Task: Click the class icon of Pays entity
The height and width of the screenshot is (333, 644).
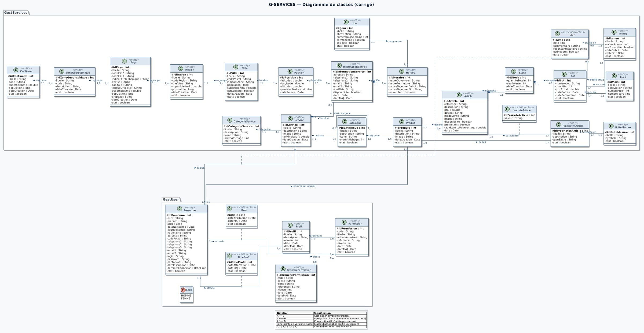Action: [124, 61]
